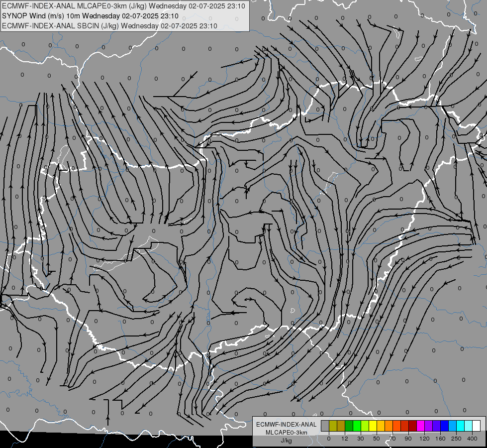Viewport: 487px width, 448px height.
Task: Click the legend tick value '90'
Action: (408, 439)
